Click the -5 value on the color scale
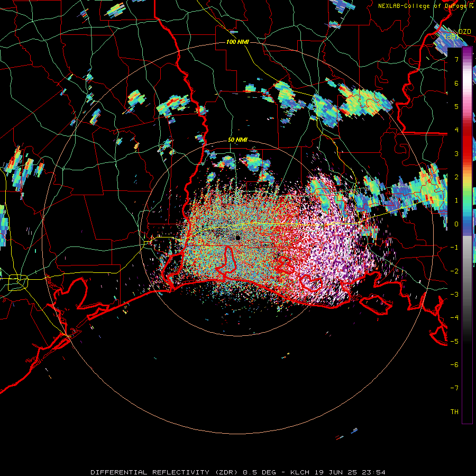 [x=454, y=341]
